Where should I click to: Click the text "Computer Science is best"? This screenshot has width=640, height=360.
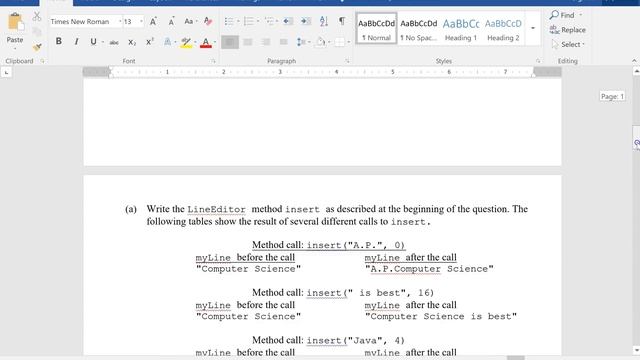coord(441,316)
